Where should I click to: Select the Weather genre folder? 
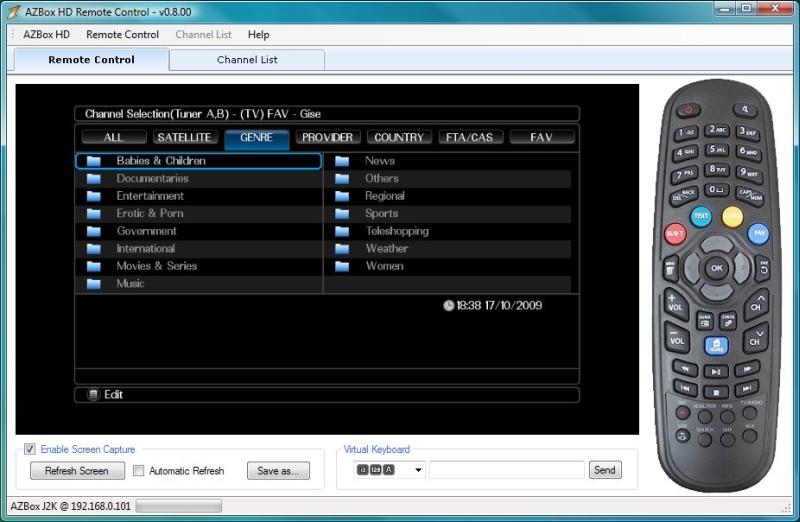coord(448,248)
